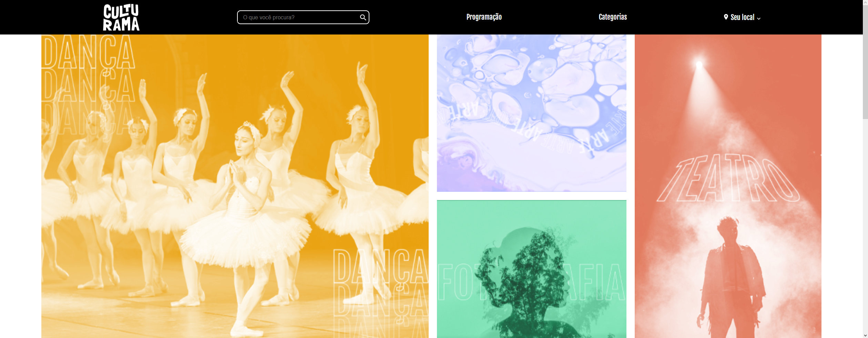Open the Arte purple marble category card
This screenshot has width=868, height=338.
click(531, 113)
